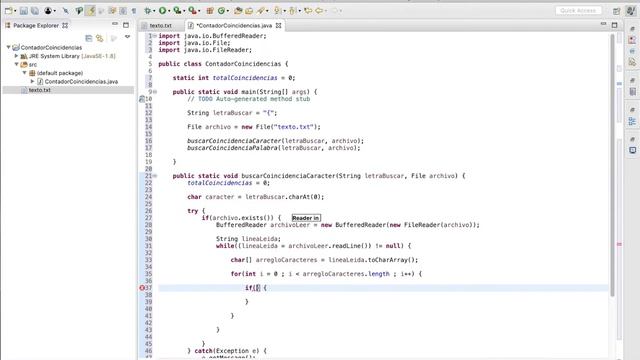
Task: Click the New Java Package icon
Action: (x=209, y=11)
